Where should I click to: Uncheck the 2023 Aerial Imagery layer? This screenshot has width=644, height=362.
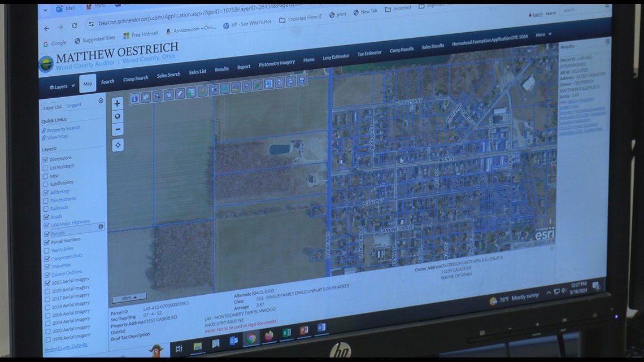tap(46, 282)
